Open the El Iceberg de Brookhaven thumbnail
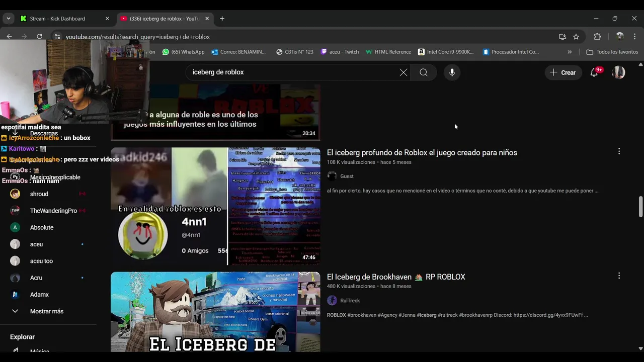Screen dimensions: 644x362 pos(215,312)
